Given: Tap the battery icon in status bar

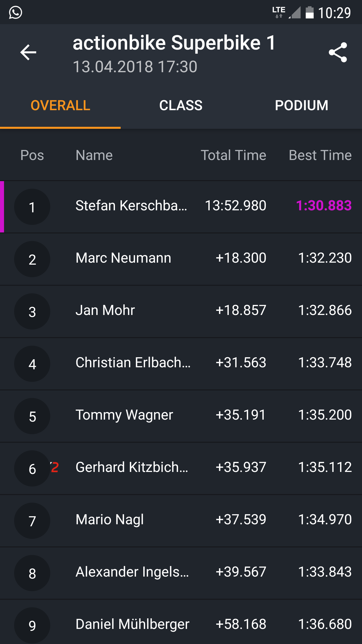Looking at the screenshot, I should [x=309, y=13].
